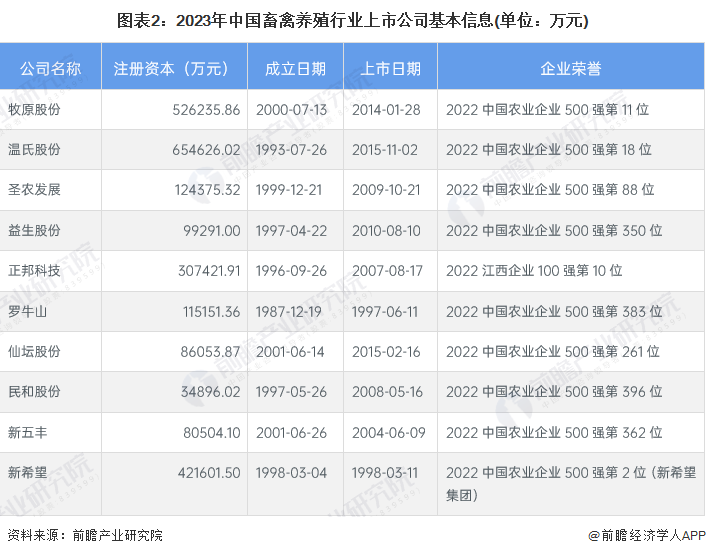The image size is (706, 556).
Task: Click listing date 2015-02-16
Action: click(x=386, y=352)
